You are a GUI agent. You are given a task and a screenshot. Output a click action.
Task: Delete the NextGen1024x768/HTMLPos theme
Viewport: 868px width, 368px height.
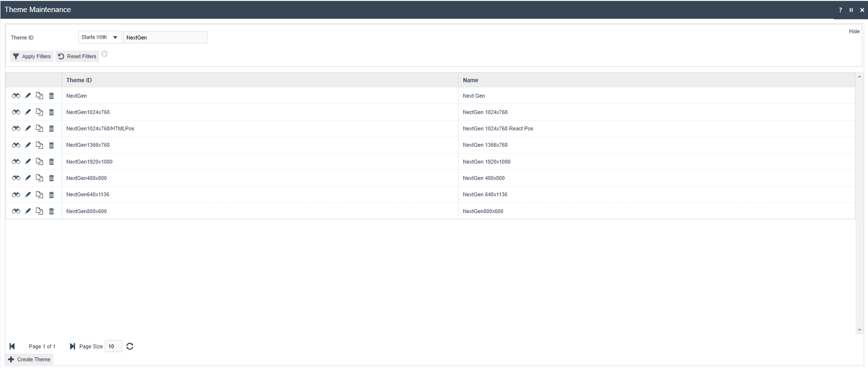tap(51, 128)
